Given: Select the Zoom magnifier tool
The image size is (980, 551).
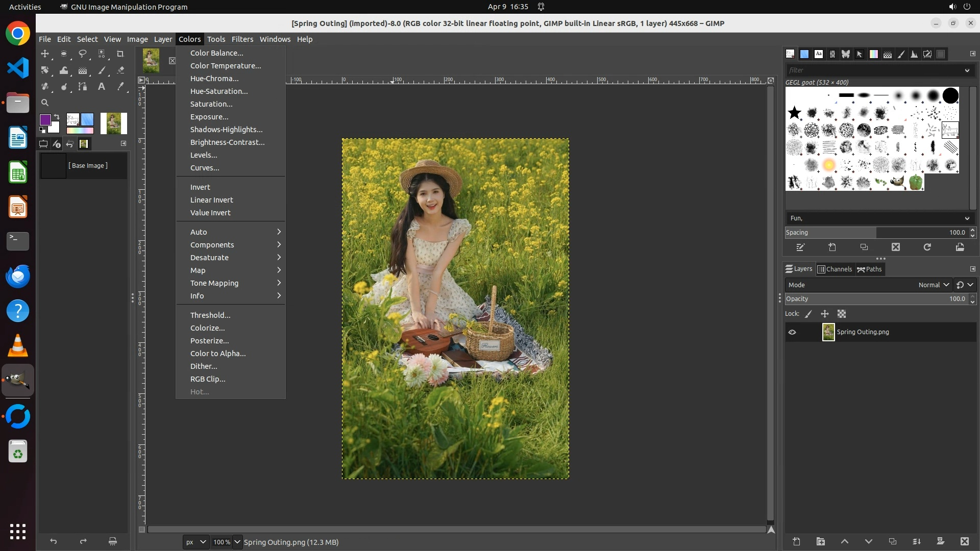Looking at the screenshot, I should coord(45,103).
